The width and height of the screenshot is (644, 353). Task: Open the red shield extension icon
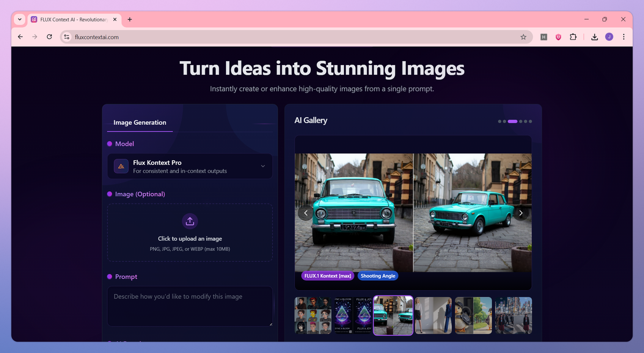(558, 37)
